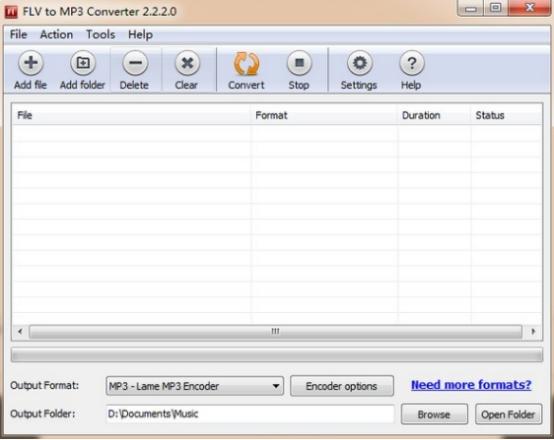Click the red app icon in title bar

coord(11,12)
